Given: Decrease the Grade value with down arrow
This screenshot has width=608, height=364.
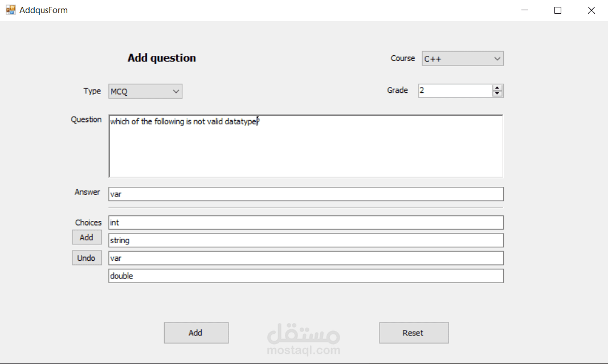Looking at the screenshot, I should click(x=497, y=94).
